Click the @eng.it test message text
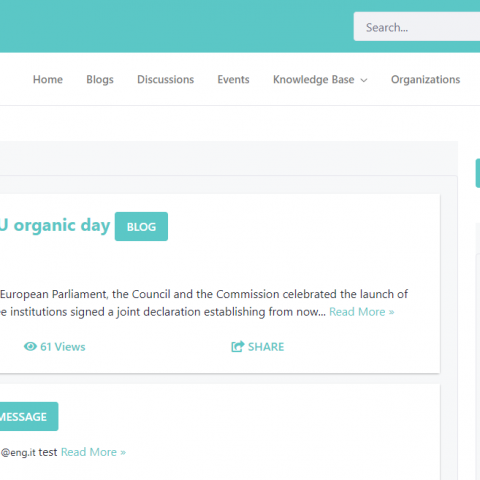This screenshot has width=480, height=480. click(29, 452)
